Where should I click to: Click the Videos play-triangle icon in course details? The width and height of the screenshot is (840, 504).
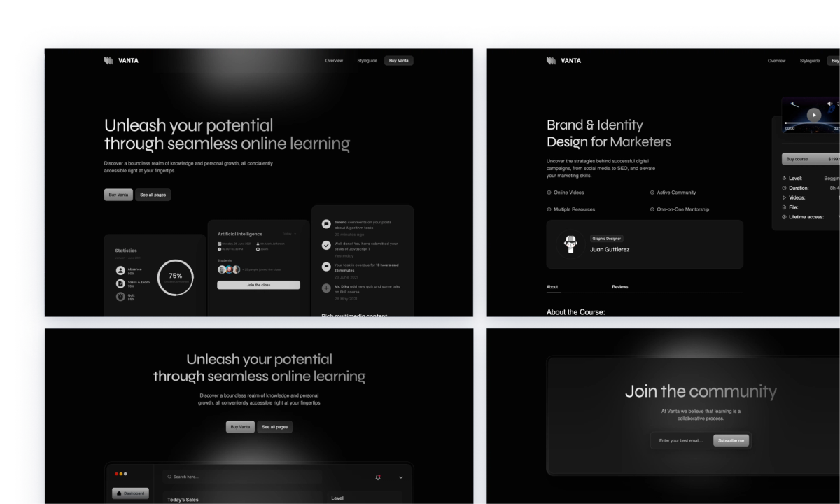pyautogui.click(x=784, y=197)
